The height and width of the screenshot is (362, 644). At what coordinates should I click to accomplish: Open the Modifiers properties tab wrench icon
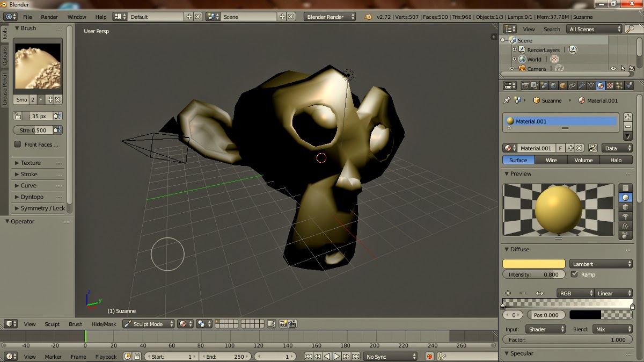582,85
